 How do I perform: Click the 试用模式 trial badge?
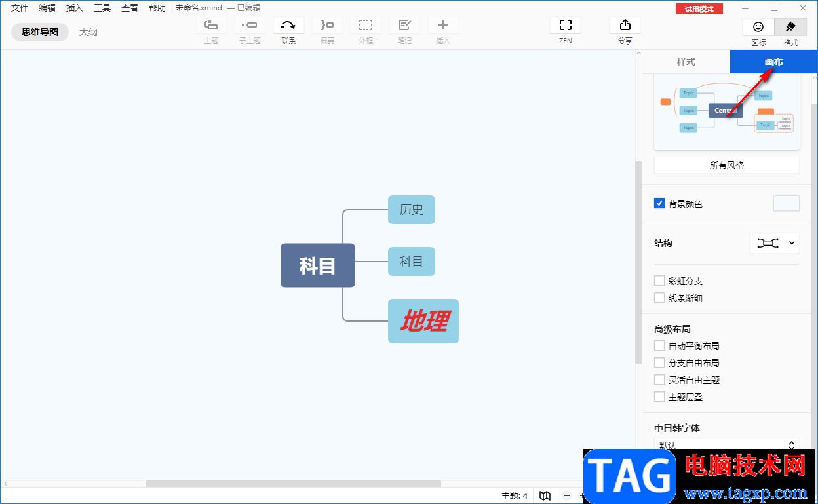(699, 9)
